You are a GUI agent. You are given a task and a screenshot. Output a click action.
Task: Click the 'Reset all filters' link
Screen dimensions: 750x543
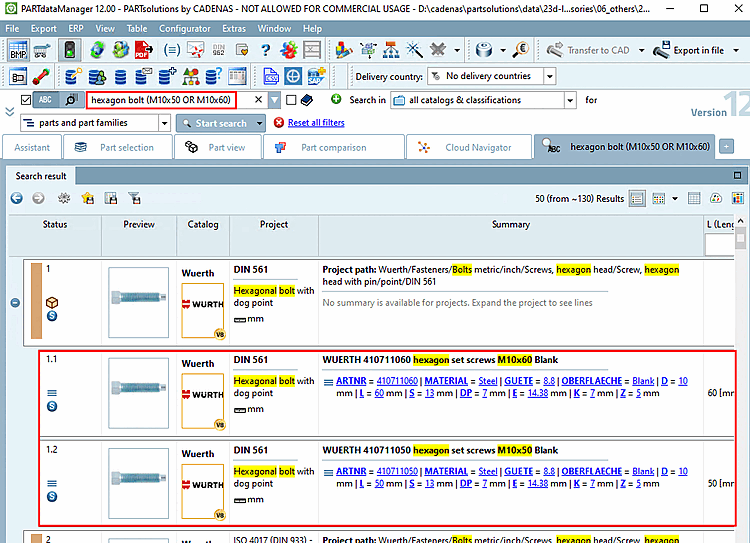coord(315,123)
